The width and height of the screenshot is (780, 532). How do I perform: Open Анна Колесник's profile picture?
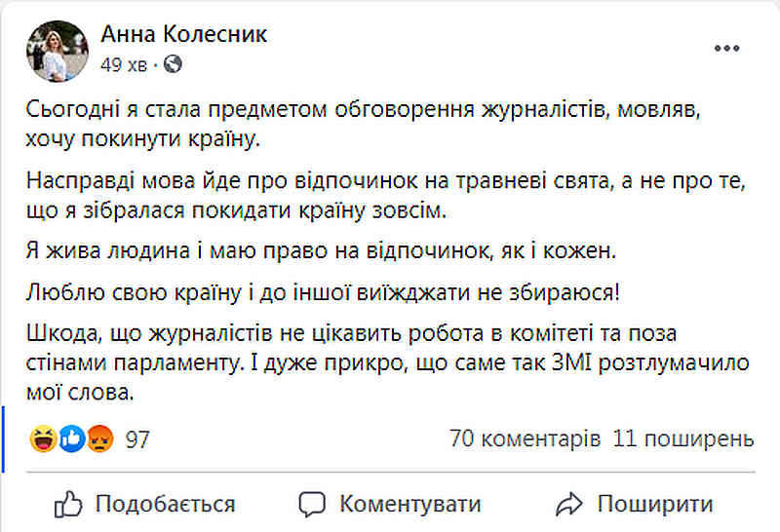[58, 52]
